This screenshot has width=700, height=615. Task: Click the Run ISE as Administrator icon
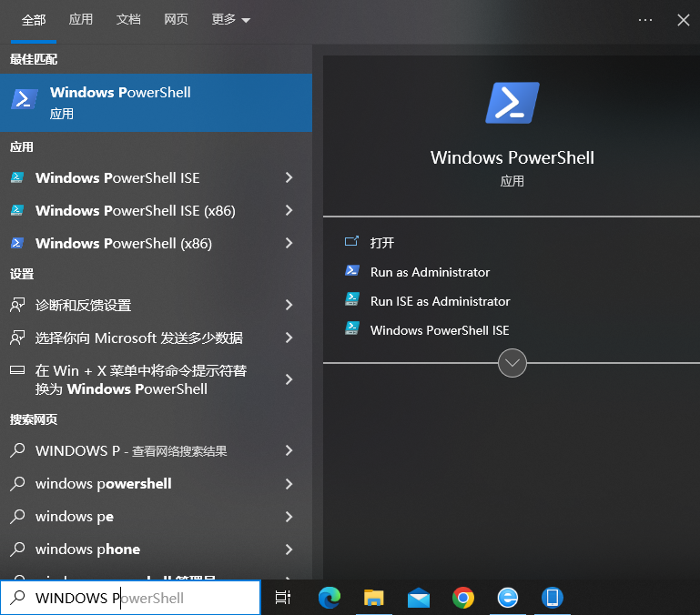point(351,299)
